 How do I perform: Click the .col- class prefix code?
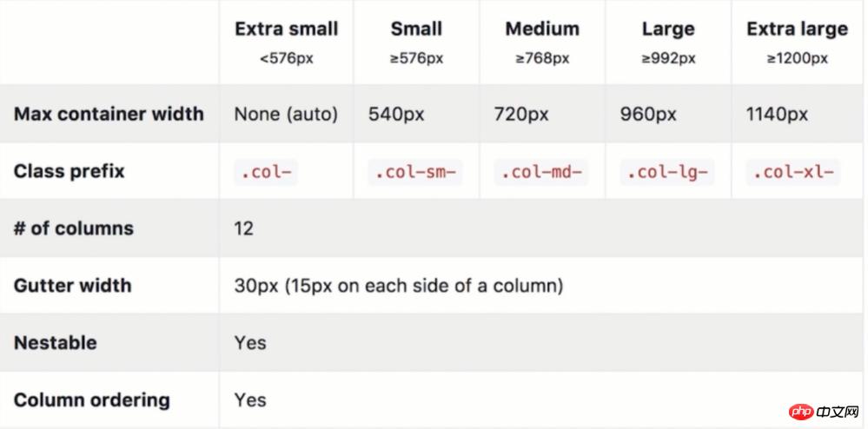pos(266,172)
